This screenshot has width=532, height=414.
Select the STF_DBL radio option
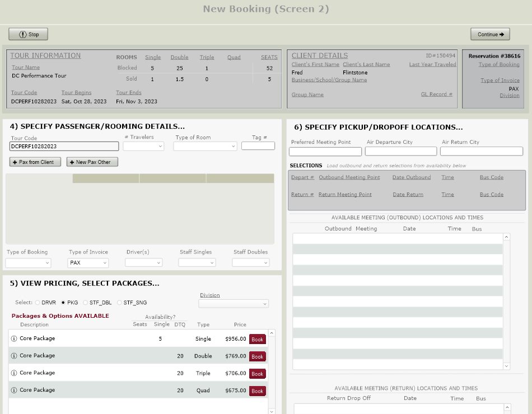pyautogui.click(x=86, y=303)
